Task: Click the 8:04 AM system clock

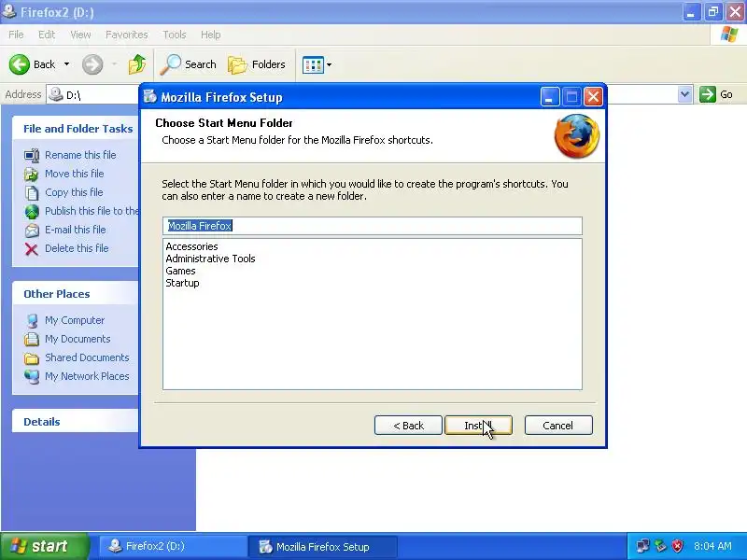Action: click(x=712, y=546)
